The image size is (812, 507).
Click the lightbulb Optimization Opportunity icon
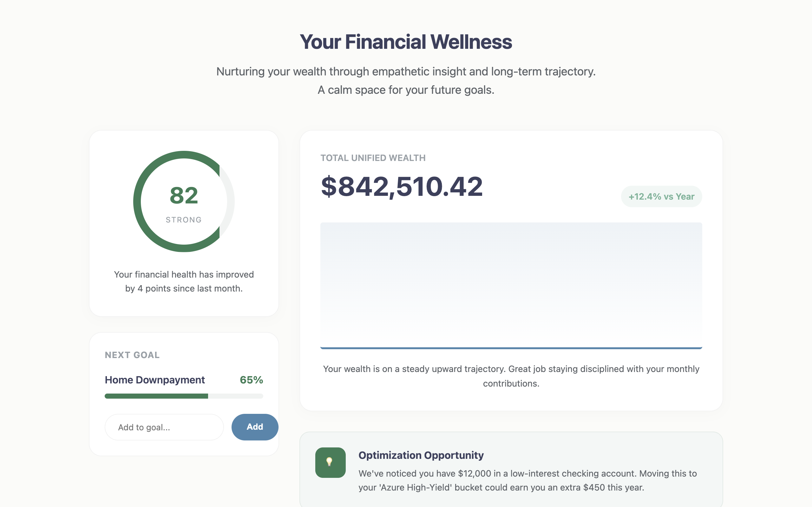pos(330,463)
